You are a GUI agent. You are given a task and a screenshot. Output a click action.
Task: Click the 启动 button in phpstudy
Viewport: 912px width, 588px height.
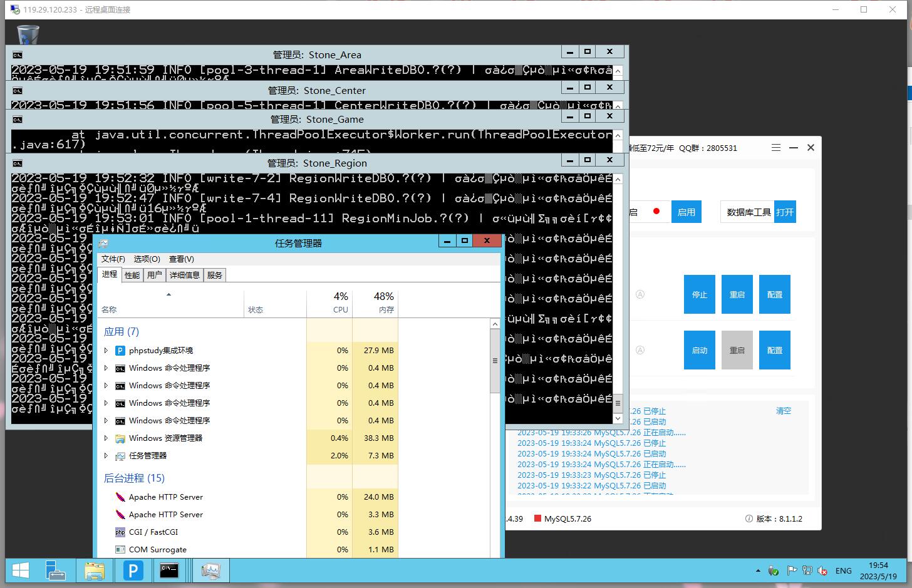point(700,350)
